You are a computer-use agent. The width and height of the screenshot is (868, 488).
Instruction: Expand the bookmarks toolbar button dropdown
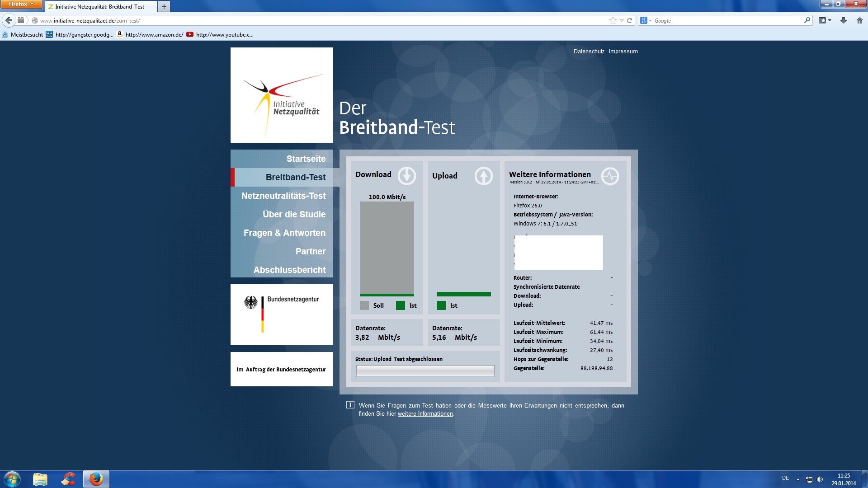[825, 20]
